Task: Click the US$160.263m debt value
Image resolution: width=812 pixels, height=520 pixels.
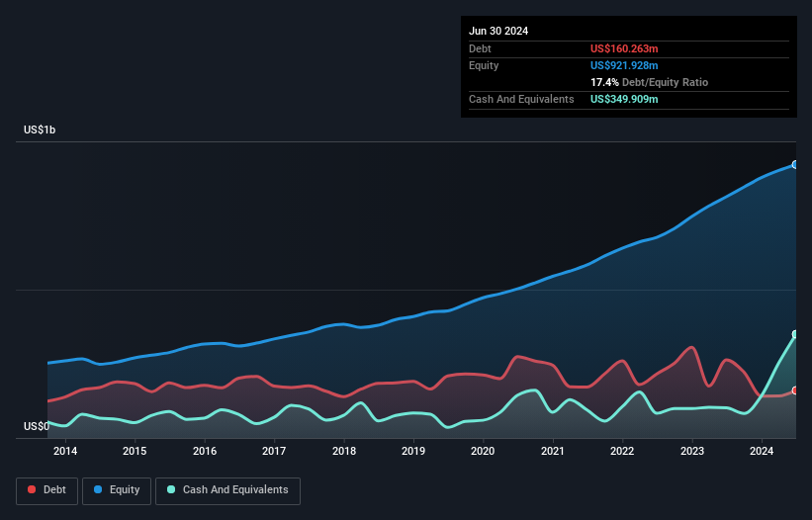Action: (624, 48)
